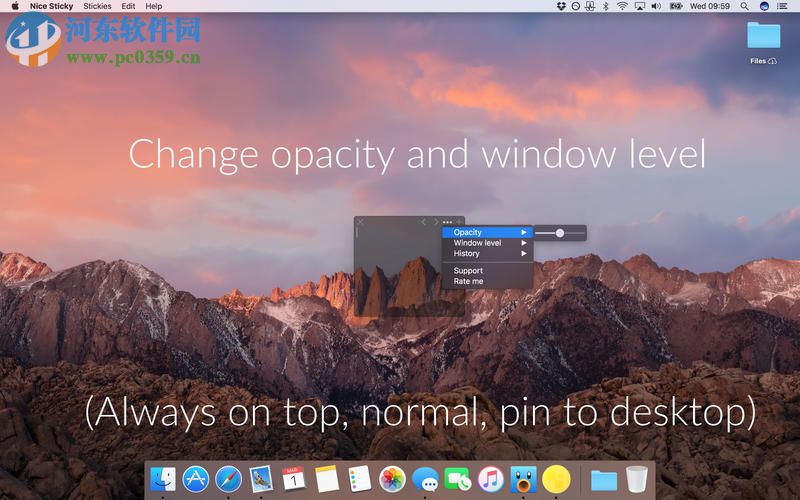Image resolution: width=800 pixels, height=500 pixels.
Task: Launch Safari from the Dock
Action: tap(228, 480)
